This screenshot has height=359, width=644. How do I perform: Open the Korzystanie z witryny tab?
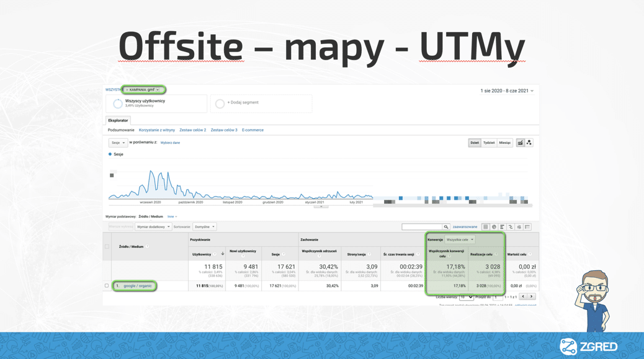pos(157,130)
